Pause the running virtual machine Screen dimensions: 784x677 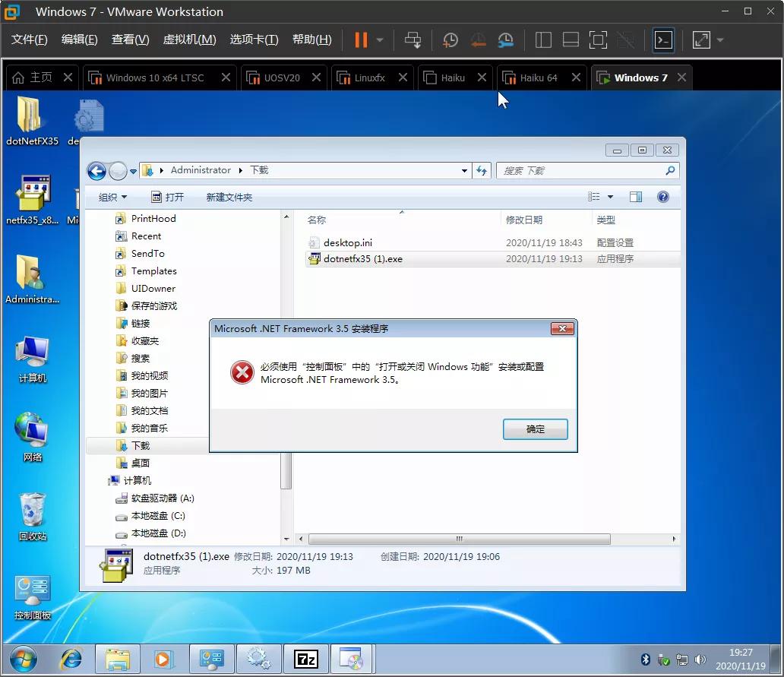coord(360,40)
